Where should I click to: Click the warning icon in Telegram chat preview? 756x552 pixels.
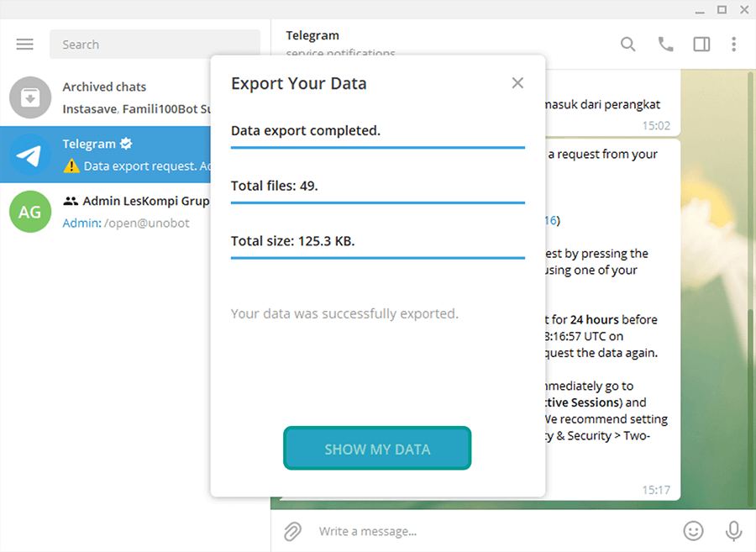(71, 166)
